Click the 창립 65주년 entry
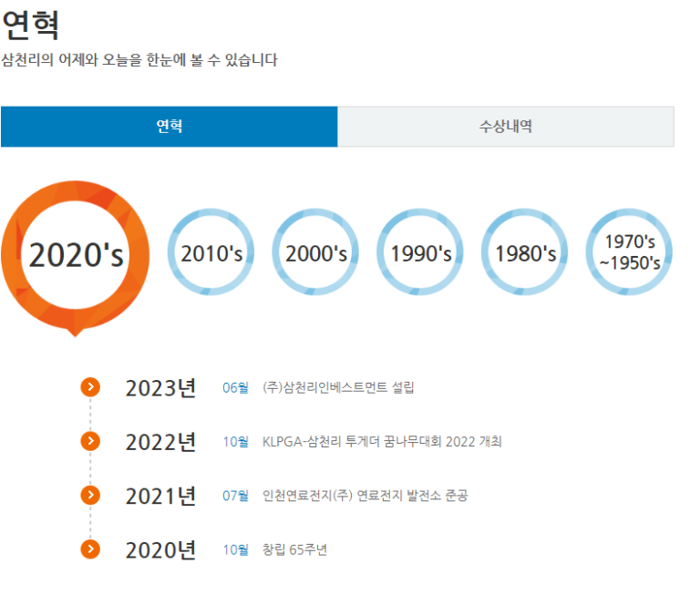This screenshot has height=605, width=700. point(293,549)
